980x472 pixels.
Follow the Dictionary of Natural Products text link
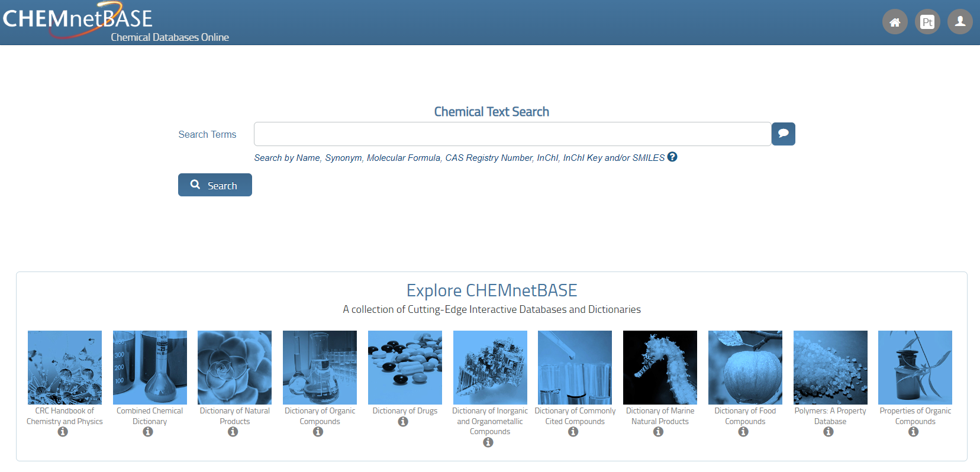click(x=235, y=416)
